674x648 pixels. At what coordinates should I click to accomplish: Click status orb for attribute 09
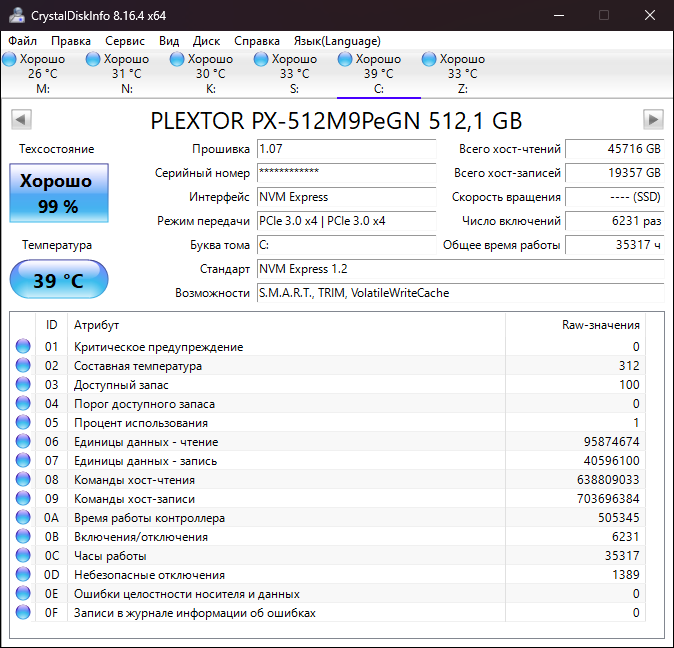click(23, 498)
